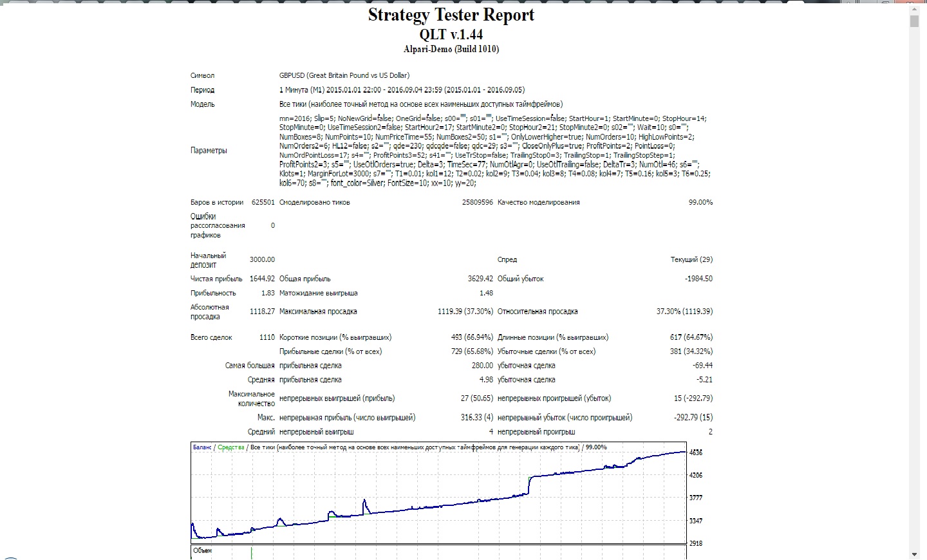Click the initial deposit value 3000.00
This screenshot has width=927, height=560.
tap(262, 259)
